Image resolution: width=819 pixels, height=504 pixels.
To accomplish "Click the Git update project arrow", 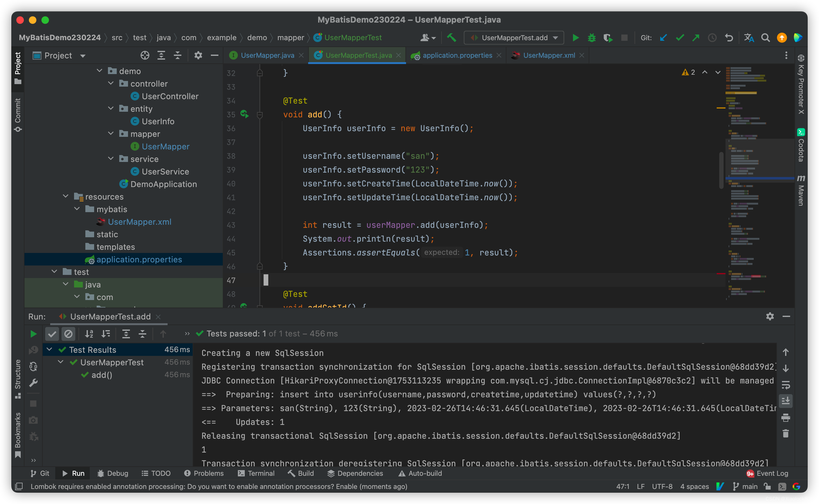I will (x=663, y=38).
